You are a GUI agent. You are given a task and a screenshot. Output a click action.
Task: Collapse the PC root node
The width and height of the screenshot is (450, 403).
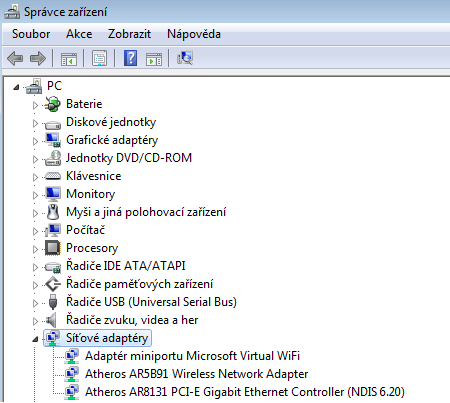click(16, 87)
